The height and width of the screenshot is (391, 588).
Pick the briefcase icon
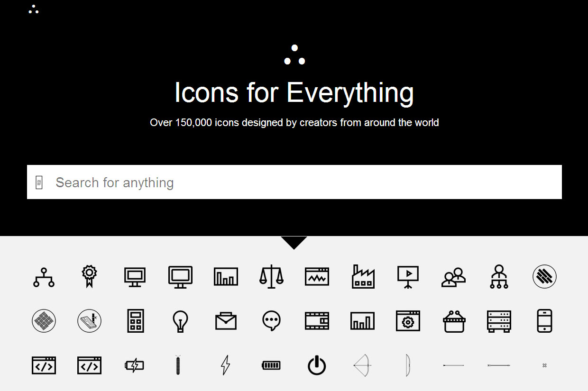tap(226, 321)
